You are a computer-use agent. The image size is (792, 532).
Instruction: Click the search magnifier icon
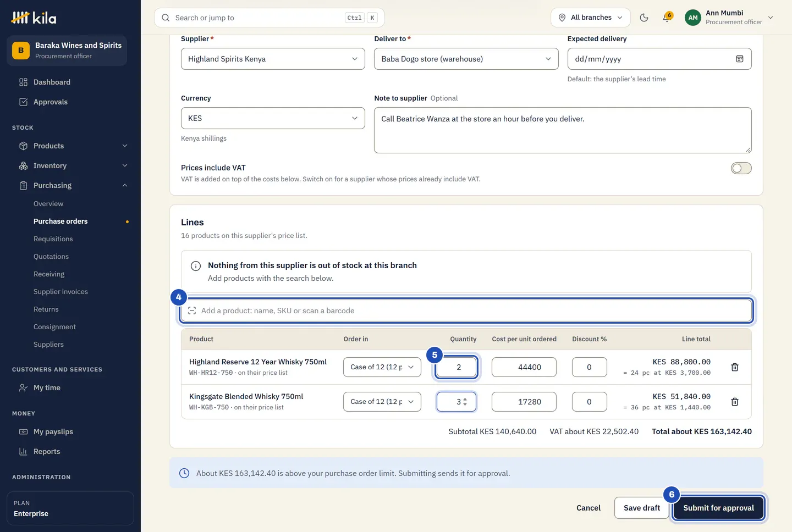tap(166, 18)
